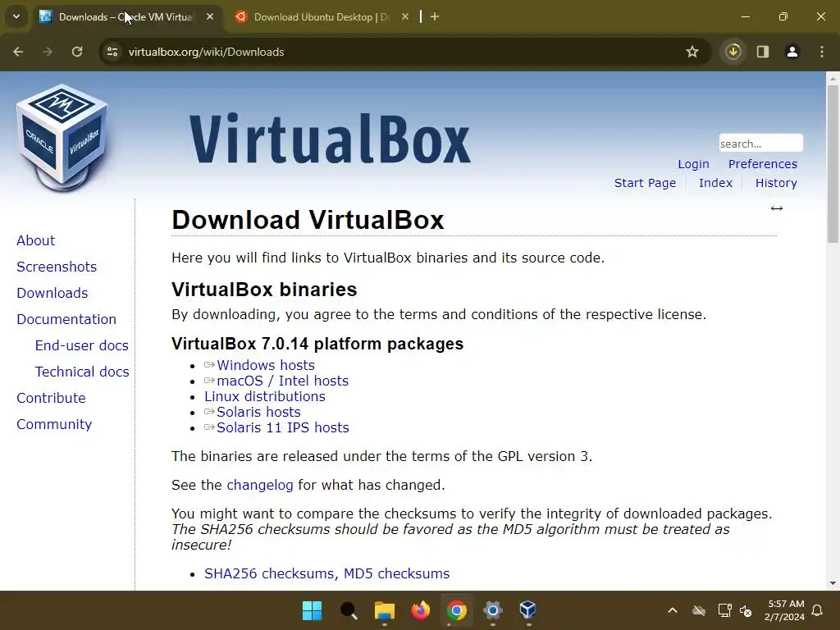Image resolution: width=840 pixels, height=630 pixels.
Task: Close the Downloads – Oracle VM VirtualBox tab
Action: point(210,16)
